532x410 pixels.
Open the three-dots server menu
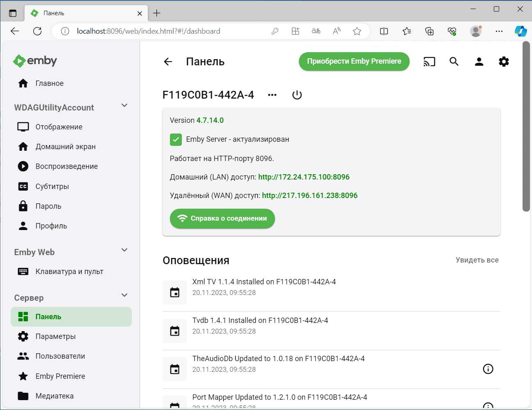tap(272, 95)
